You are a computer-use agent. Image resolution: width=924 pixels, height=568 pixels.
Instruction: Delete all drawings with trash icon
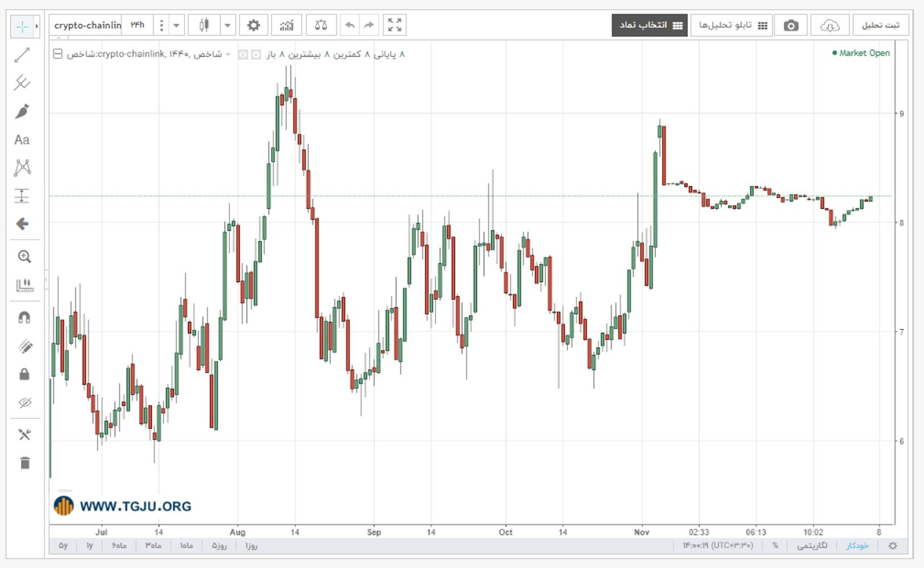click(24, 463)
